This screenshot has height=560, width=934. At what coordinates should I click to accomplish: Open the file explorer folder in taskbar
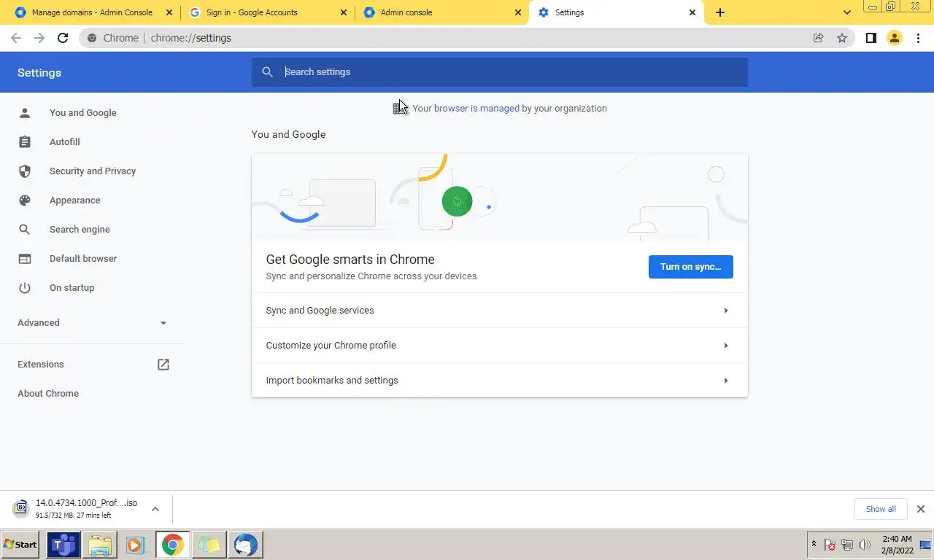coord(100,545)
